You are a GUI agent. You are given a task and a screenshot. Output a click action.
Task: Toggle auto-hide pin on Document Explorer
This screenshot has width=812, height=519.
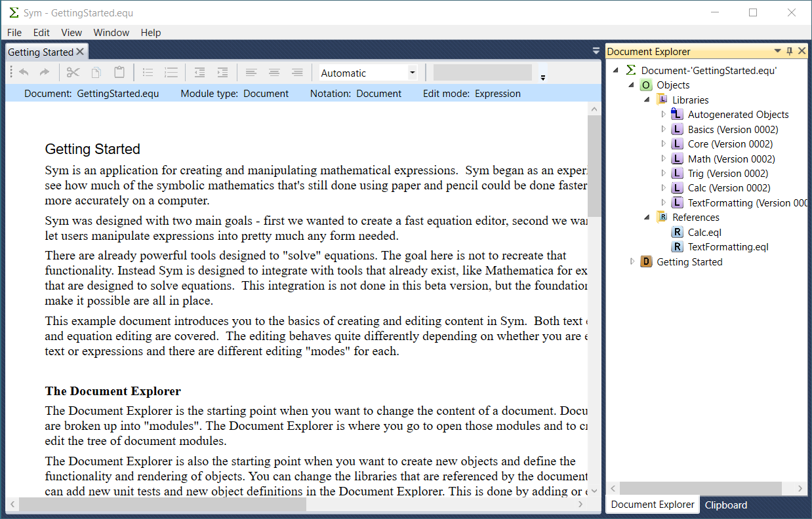(790, 51)
